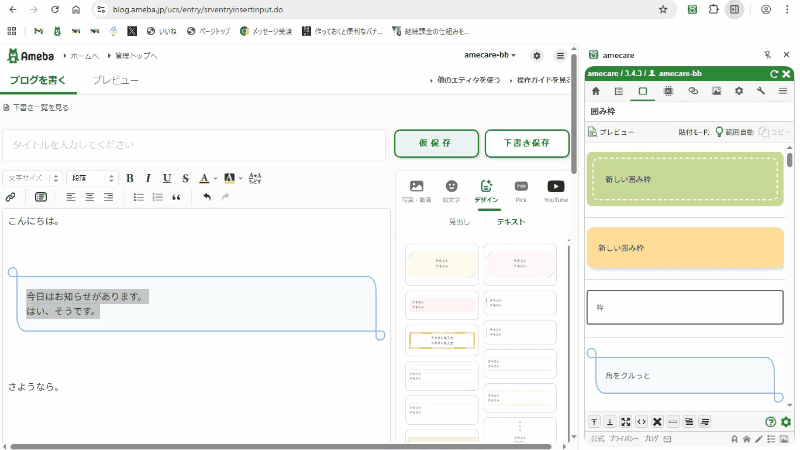Viewport: 800px width, 450px height.
Task: Open amecare help question mark icon
Action: (770, 422)
